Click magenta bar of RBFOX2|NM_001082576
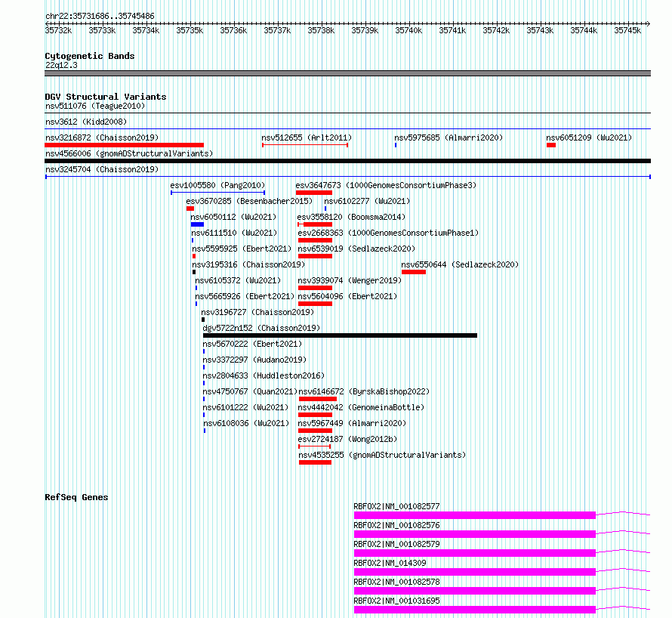Screen dimensions: 672x618 475,534
